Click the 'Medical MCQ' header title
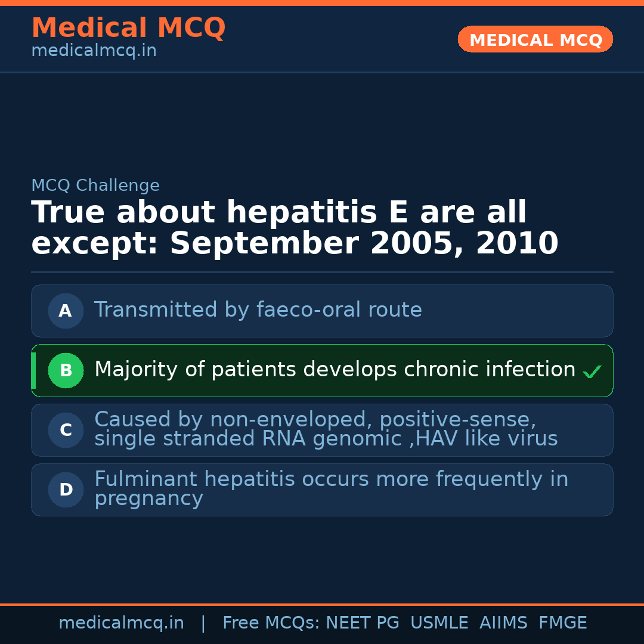 point(128,28)
